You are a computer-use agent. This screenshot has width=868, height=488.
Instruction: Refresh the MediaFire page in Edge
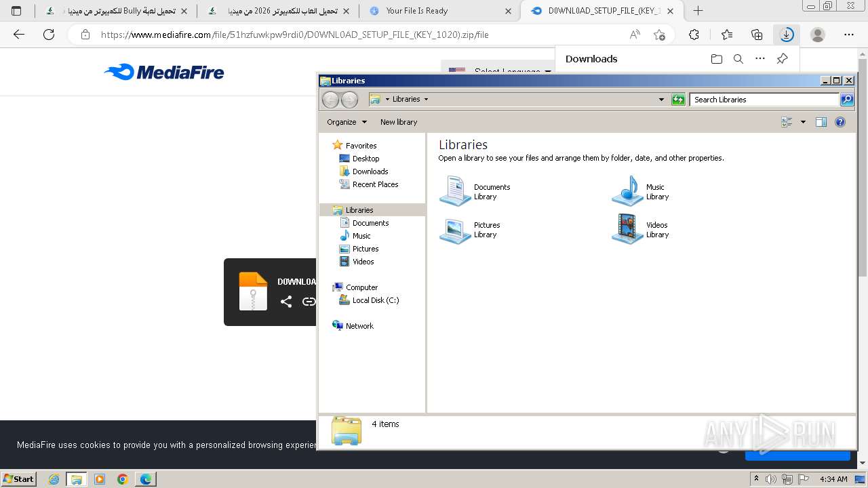49,35
